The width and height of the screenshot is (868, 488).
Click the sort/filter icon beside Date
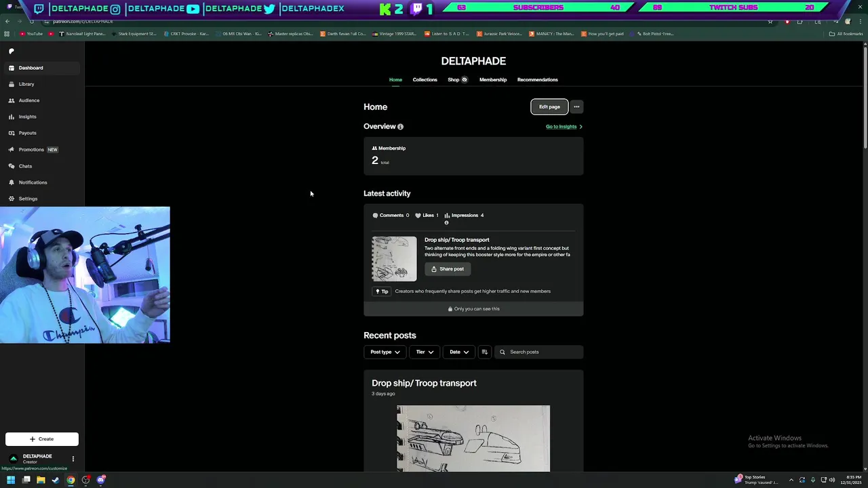pos(484,352)
